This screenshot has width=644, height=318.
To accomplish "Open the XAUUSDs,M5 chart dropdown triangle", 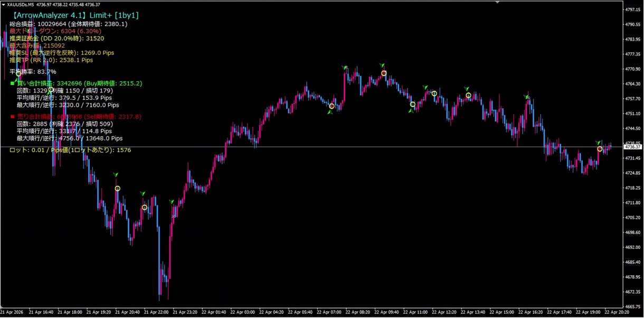I will (4, 5).
